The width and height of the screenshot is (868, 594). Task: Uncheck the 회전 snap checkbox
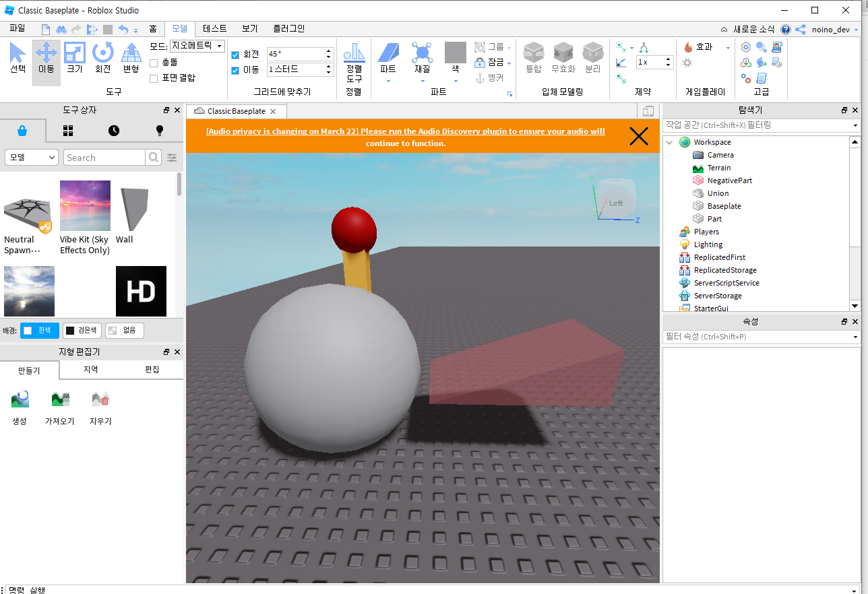click(235, 55)
